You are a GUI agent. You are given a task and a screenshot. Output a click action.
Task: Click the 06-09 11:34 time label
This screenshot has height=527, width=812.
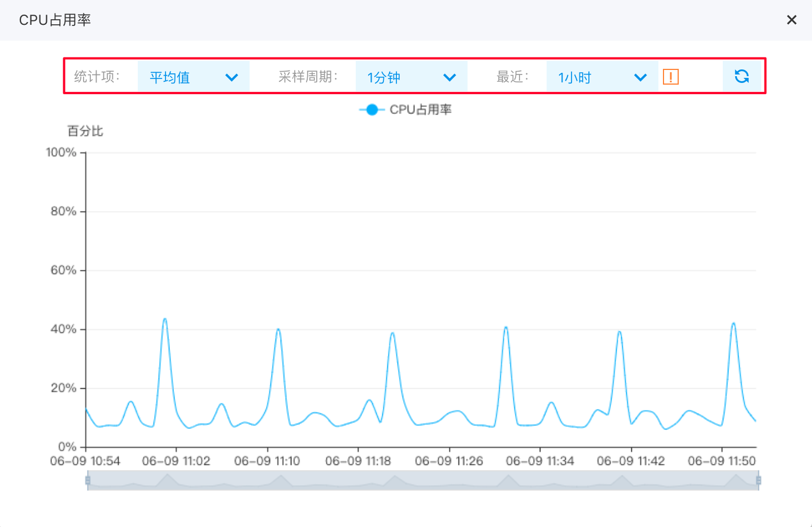point(540,461)
